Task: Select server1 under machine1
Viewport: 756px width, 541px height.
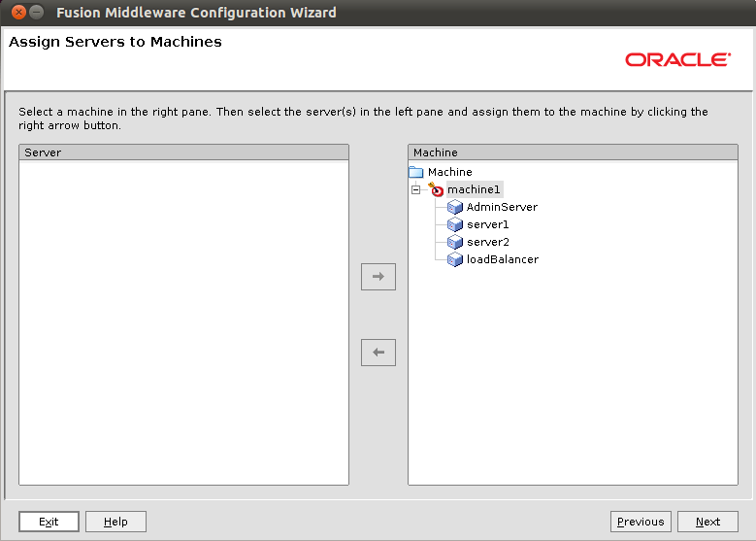Action: [x=487, y=224]
